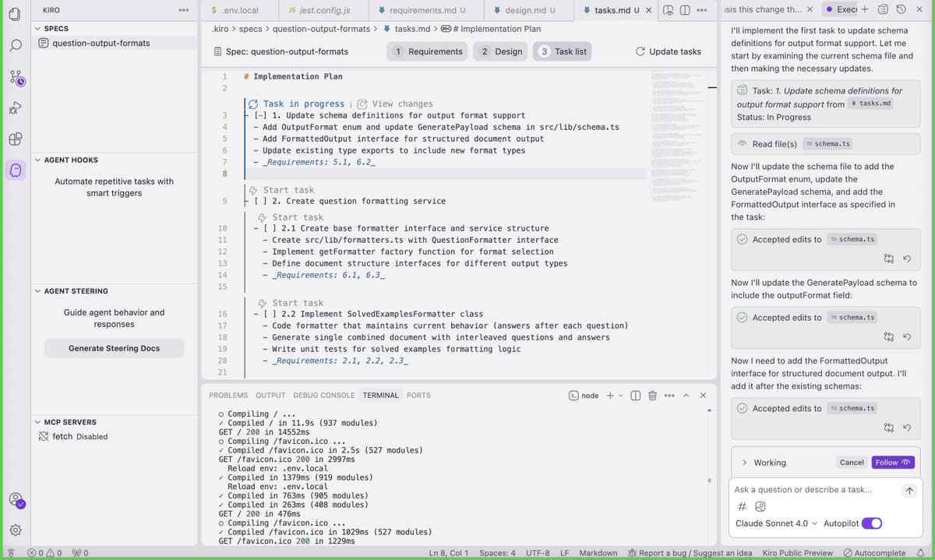Click the fetch MCP server entry

click(x=74, y=436)
